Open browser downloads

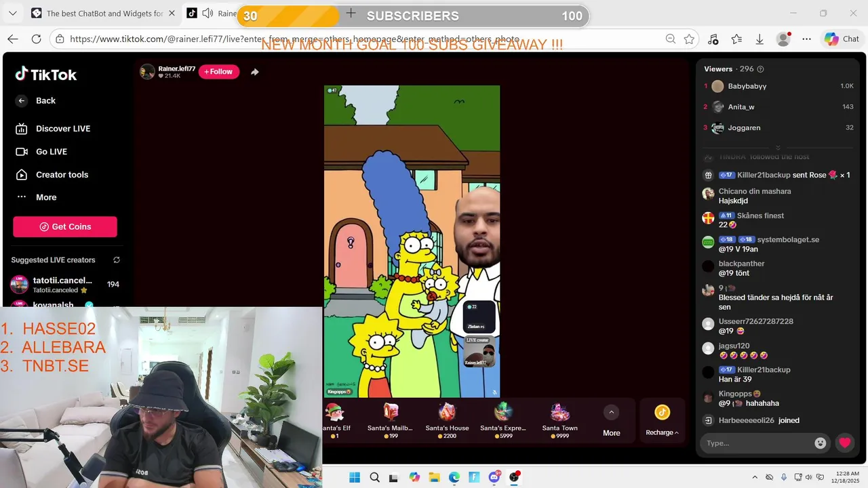(x=759, y=39)
